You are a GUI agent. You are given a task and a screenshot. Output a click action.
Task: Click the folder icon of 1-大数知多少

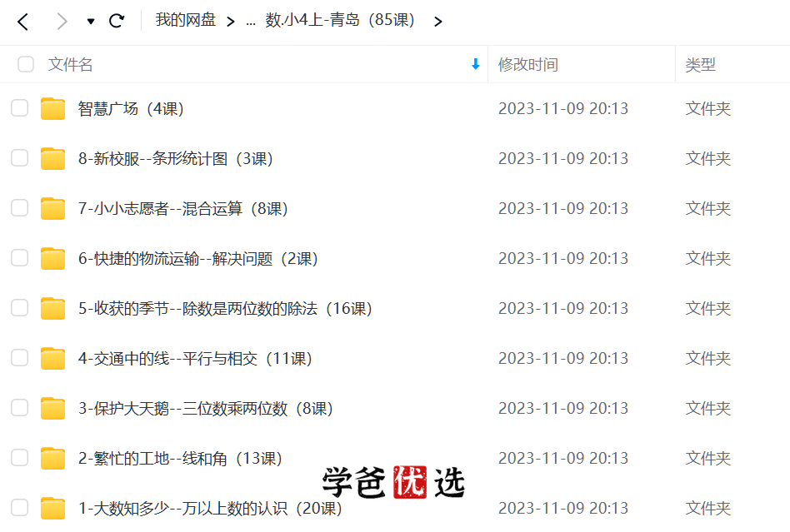click(52, 508)
